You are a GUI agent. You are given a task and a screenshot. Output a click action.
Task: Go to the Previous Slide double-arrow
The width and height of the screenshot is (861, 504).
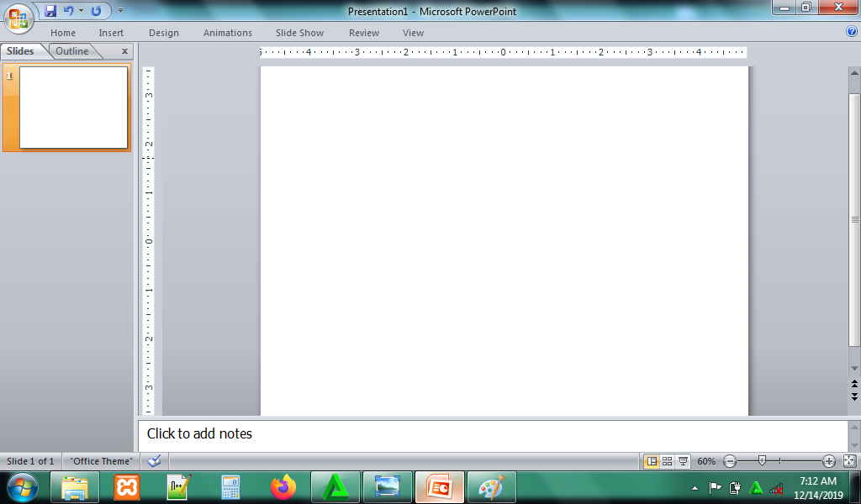[854, 384]
